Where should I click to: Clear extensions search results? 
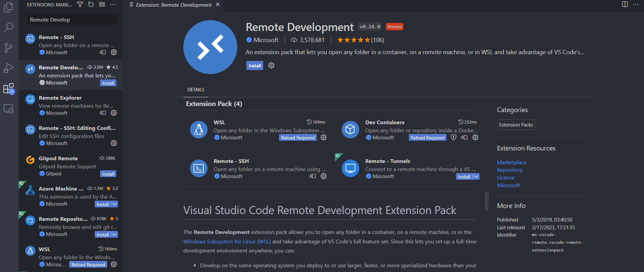click(102, 4)
